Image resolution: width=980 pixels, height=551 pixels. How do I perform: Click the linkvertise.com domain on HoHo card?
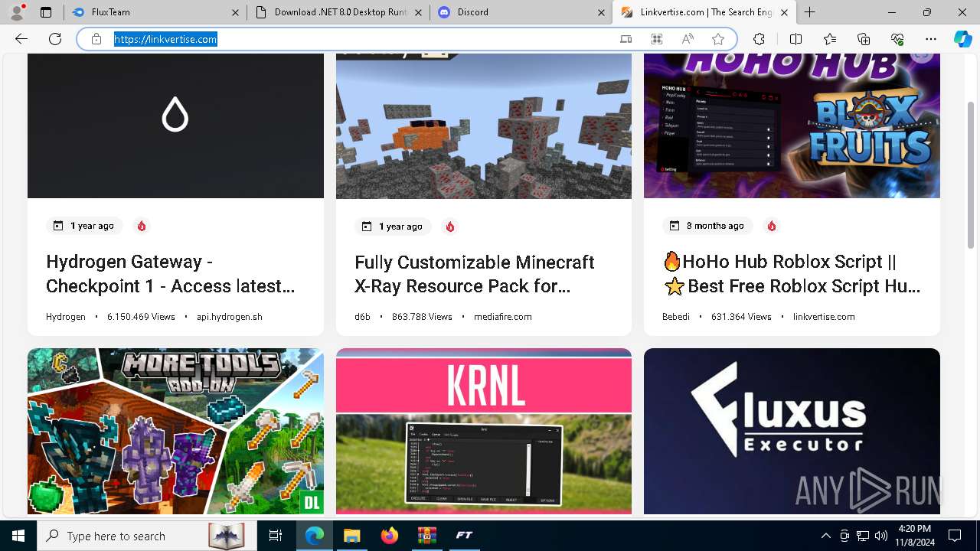pos(824,316)
